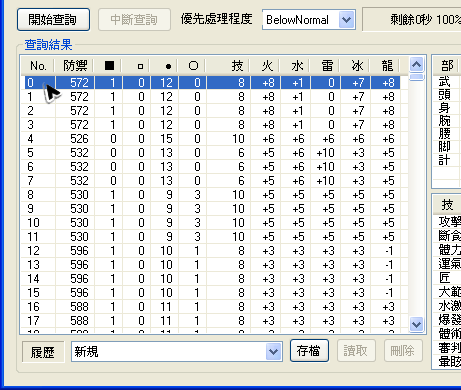
Task: Click the 開始查詢 button
Action: pos(53,20)
